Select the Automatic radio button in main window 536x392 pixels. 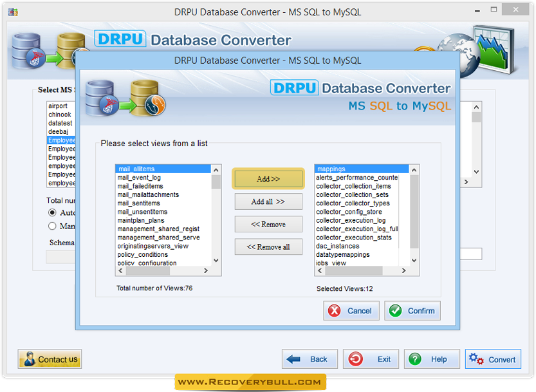pos(52,212)
